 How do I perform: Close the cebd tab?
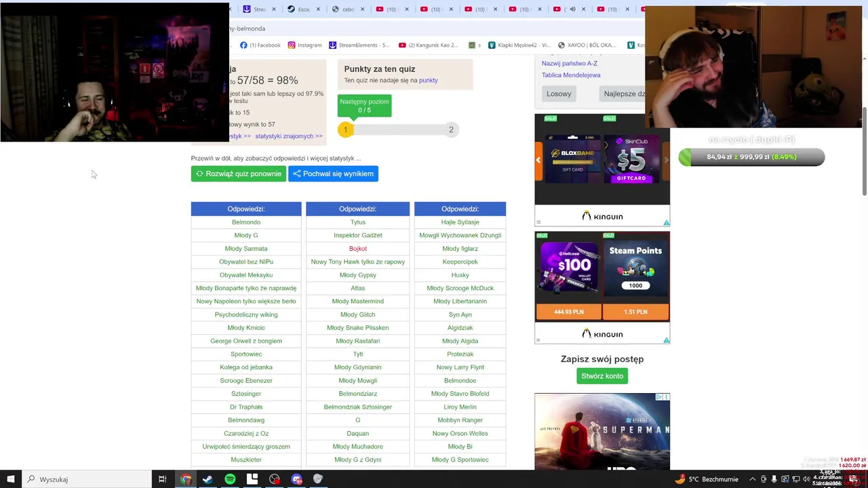coord(362,9)
